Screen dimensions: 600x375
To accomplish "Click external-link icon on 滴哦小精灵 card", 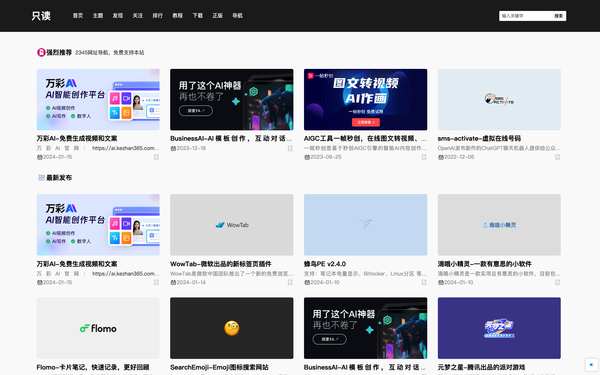I will point(557,282).
